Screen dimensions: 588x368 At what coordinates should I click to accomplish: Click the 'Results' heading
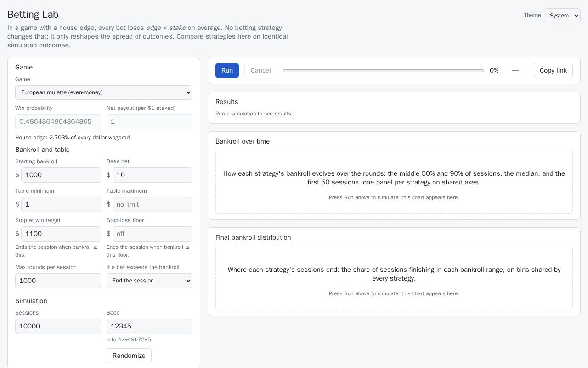[227, 102]
